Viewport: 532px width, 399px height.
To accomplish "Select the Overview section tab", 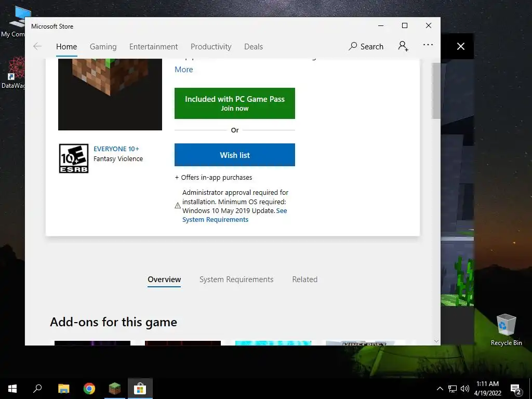I will (x=164, y=279).
